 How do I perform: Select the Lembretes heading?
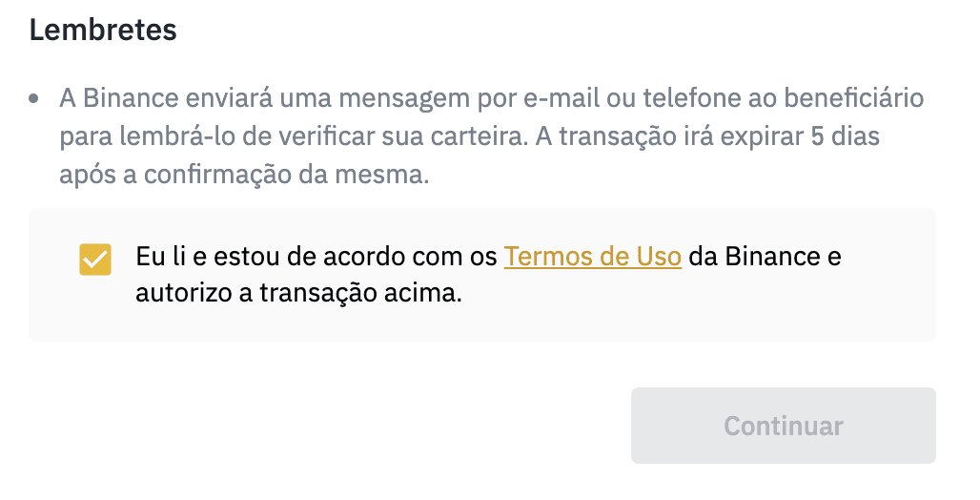tap(103, 30)
